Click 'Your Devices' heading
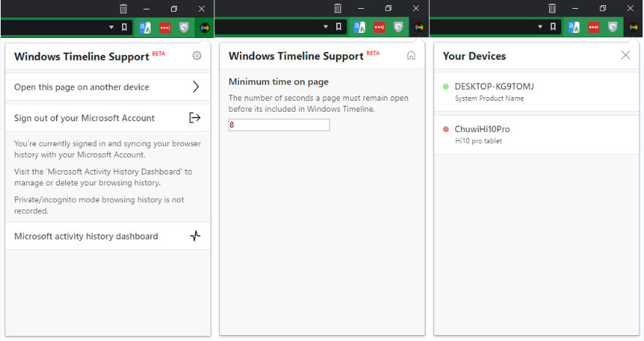This screenshot has width=644, height=341. pyautogui.click(x=474, y=56)
